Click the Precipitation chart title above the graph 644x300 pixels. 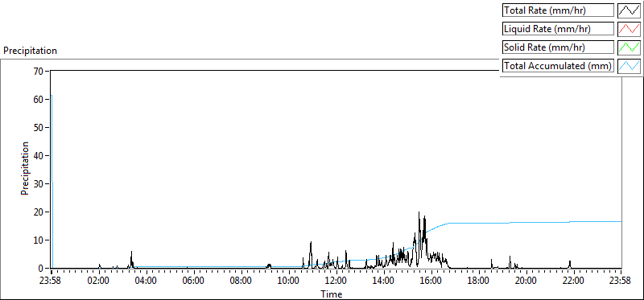30,51
